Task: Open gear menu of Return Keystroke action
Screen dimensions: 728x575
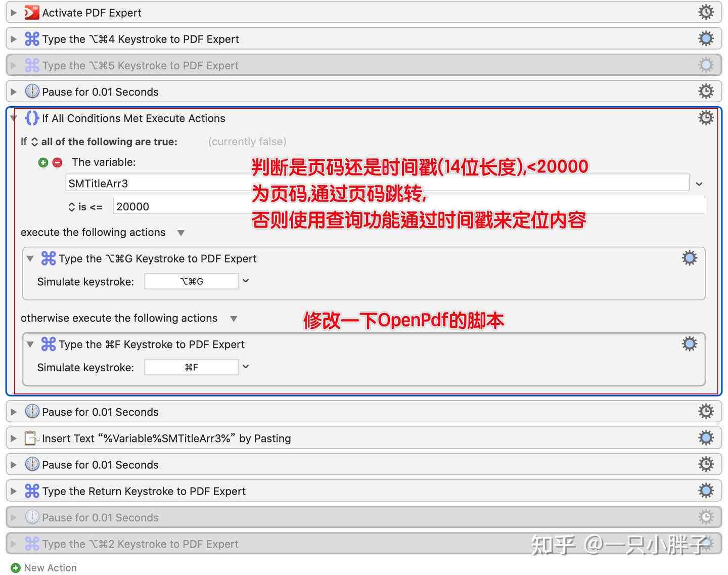Action: 706,491
